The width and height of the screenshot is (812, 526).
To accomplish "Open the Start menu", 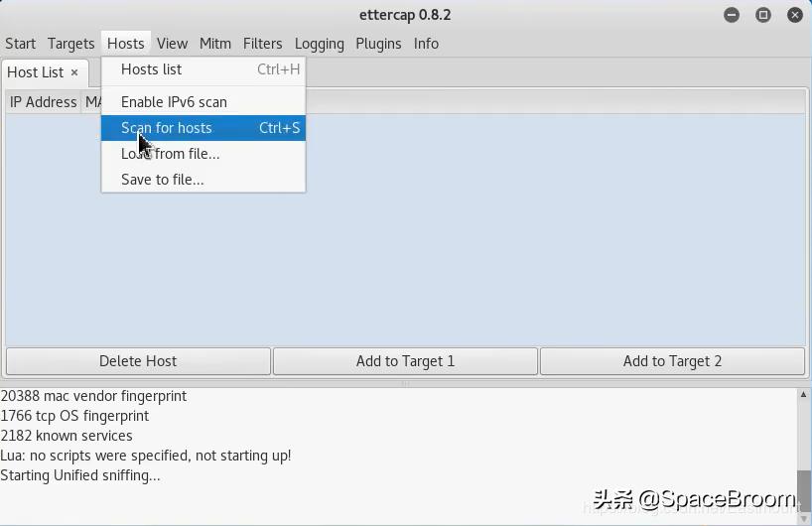I will pos(20,44).
